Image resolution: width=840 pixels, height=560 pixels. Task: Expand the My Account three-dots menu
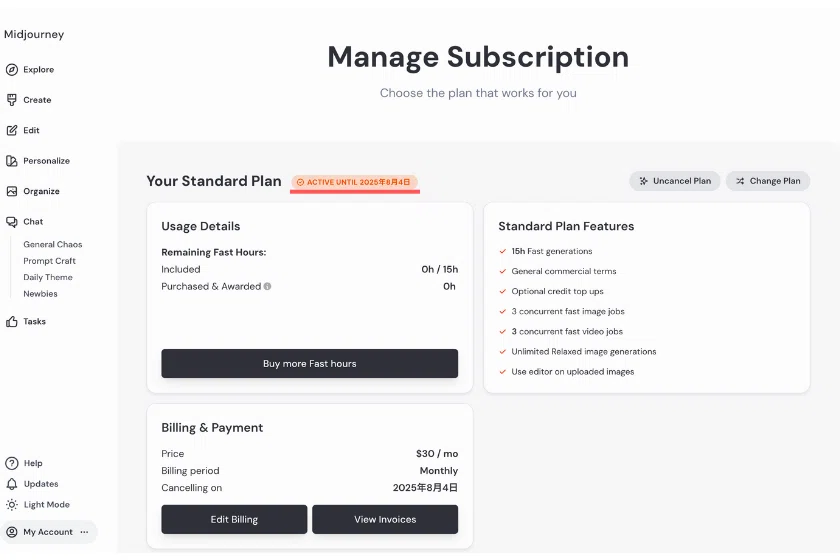click(84, 532)
